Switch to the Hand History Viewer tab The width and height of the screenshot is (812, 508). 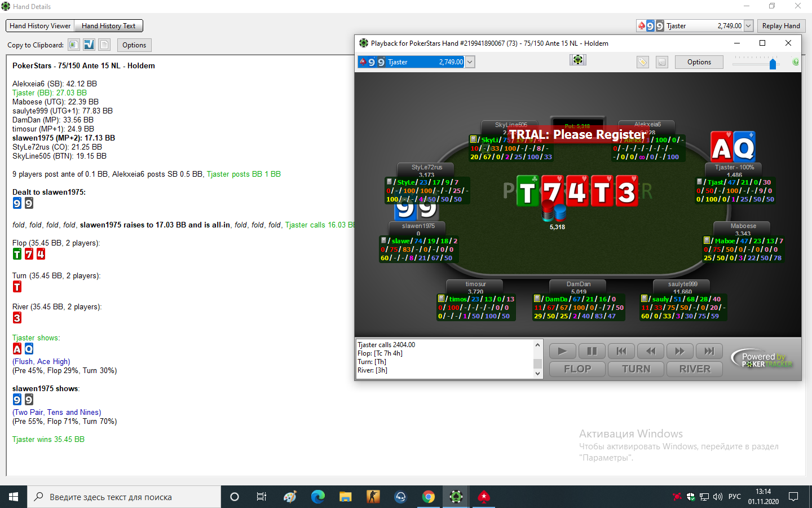[x=40, y=26]
